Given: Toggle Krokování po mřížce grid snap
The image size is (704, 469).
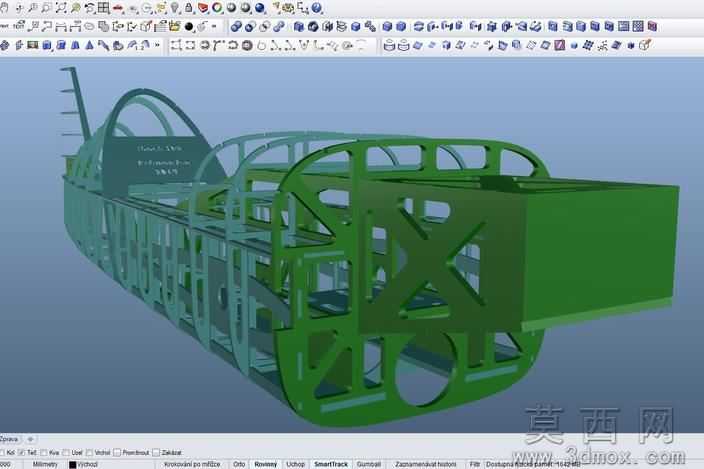Looking at the screenshot, I should [x=192, y=464].
